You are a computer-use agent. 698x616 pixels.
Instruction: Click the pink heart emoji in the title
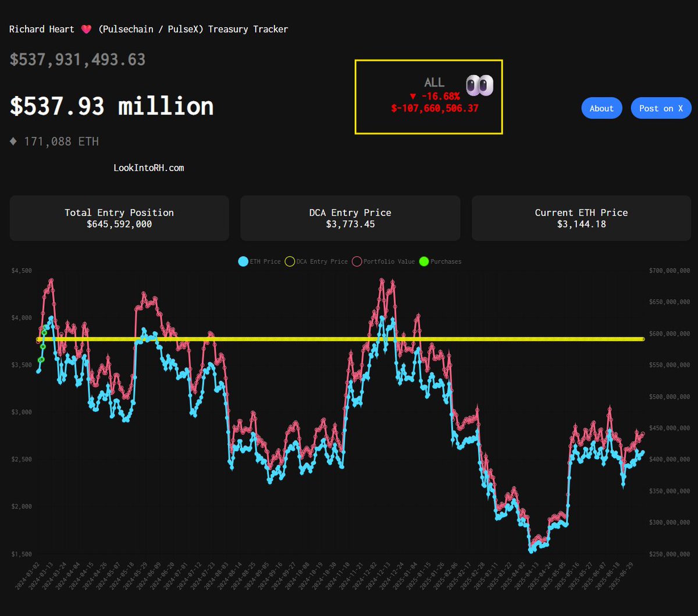(86, 29)
